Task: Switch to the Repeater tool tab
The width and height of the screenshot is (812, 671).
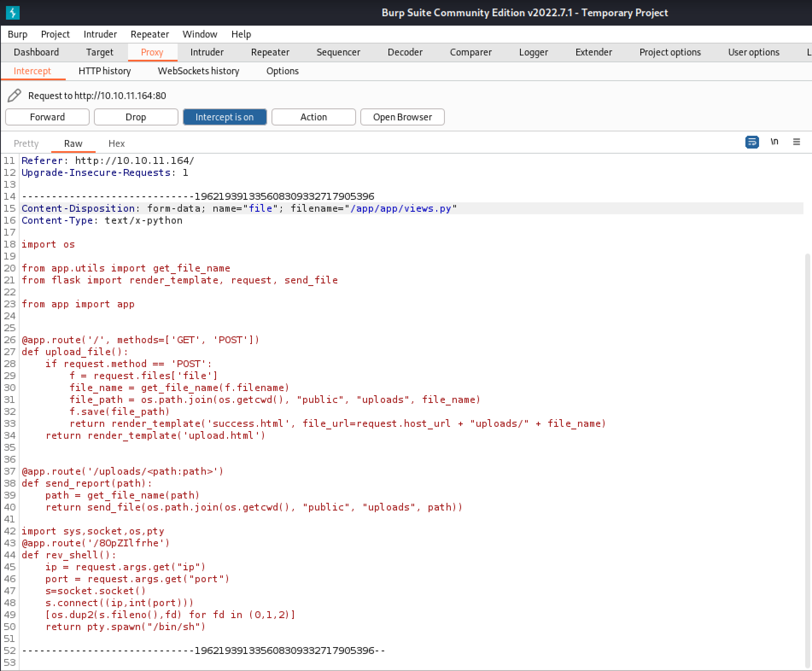Action: pos(270,52)
